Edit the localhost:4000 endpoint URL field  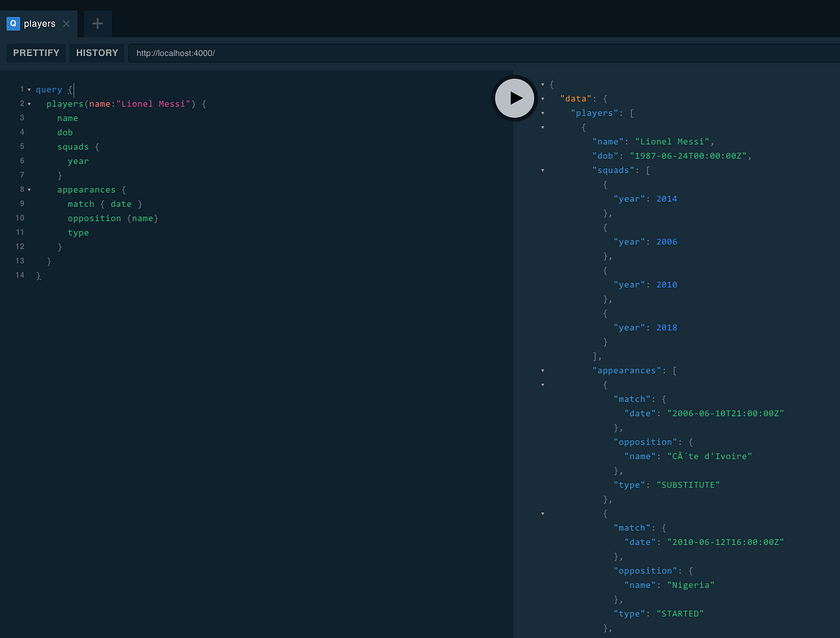[483, 53]
